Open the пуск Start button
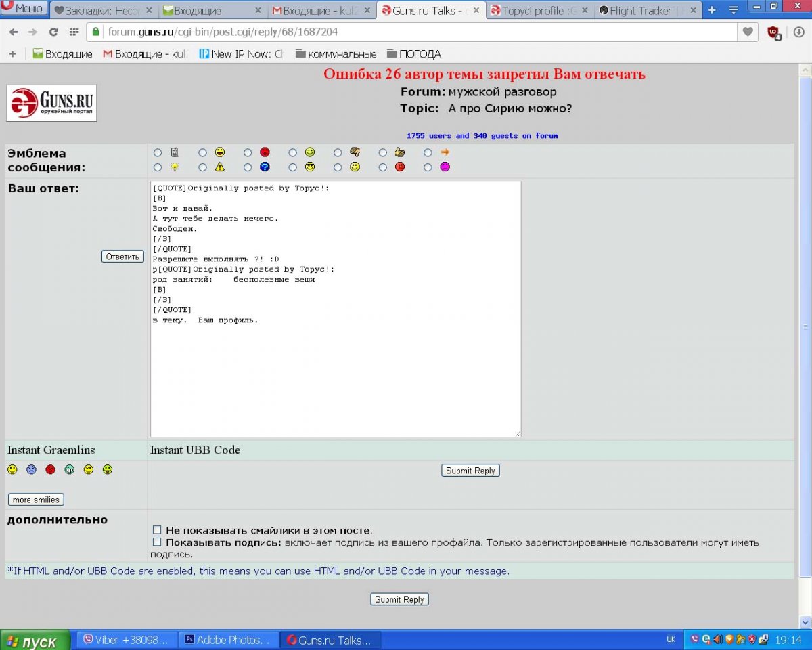Screen dimensions: 812x650 [35, 641]
